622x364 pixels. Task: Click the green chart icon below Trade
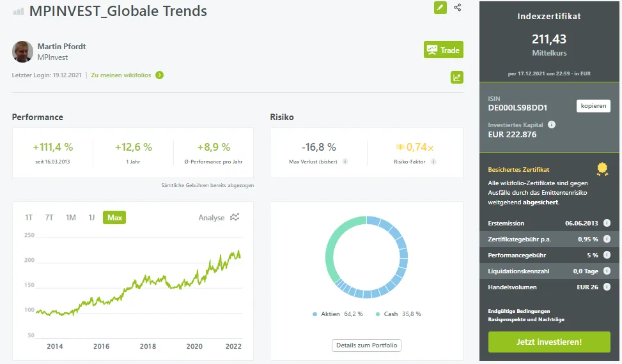pos(457,77)
